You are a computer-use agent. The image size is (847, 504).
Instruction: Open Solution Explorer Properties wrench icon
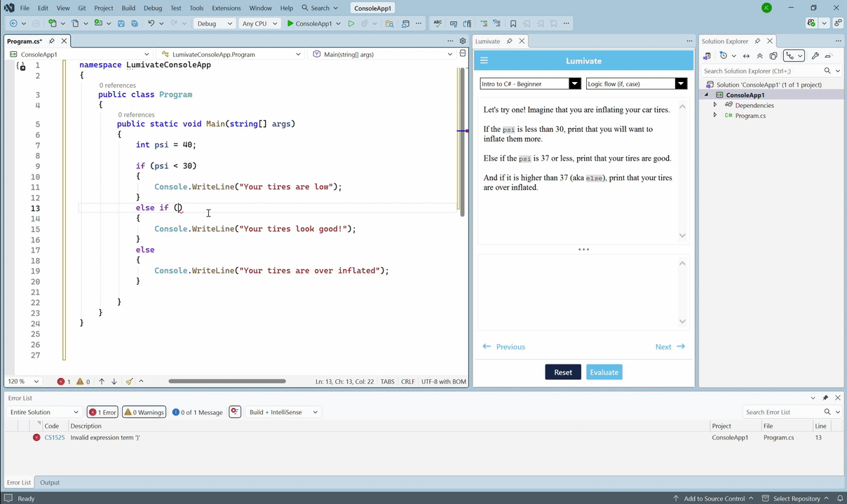[x=815, y=56]
